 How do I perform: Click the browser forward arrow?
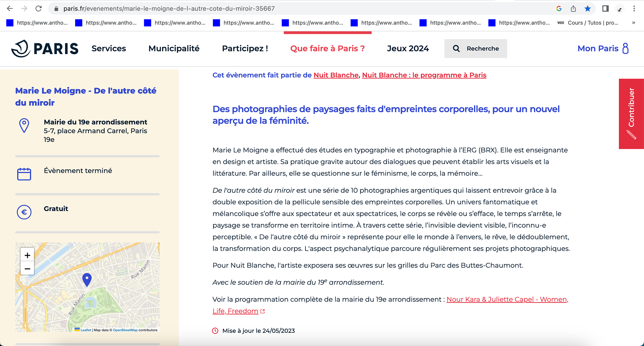(x=24, y=8)
